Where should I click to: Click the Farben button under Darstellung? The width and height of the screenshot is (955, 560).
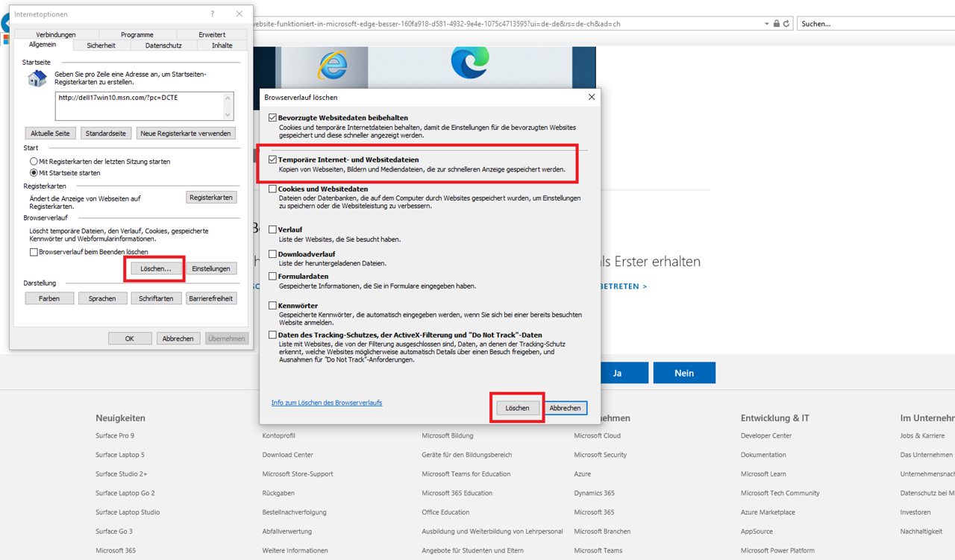click(x=49, y=298)
